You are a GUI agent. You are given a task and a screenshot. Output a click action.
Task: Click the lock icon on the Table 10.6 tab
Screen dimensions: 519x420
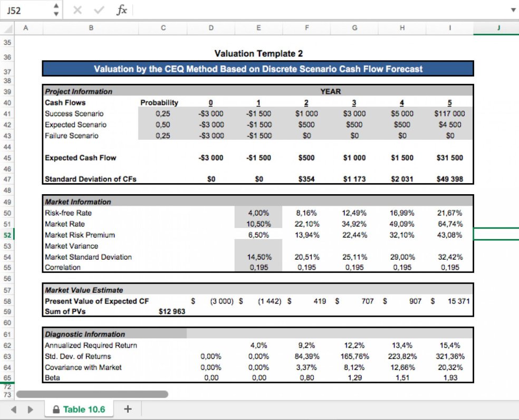[x=55, y=408]
